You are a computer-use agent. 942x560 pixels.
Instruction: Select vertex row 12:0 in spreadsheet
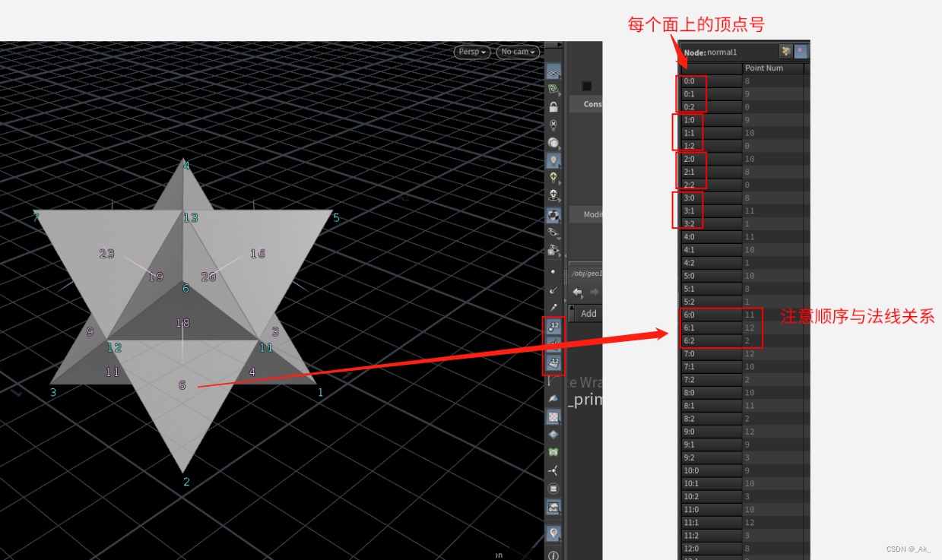pyautogui.click(x=711, y=549)
